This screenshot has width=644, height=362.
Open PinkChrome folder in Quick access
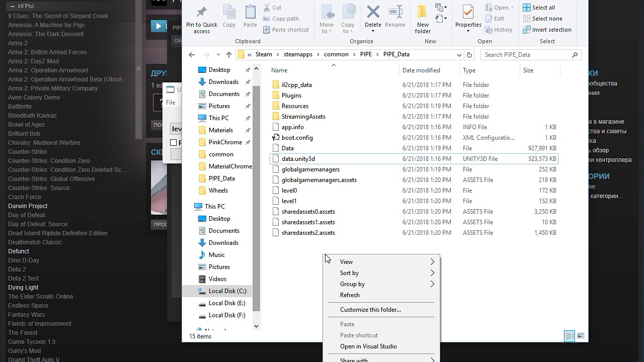coord(225,142)
